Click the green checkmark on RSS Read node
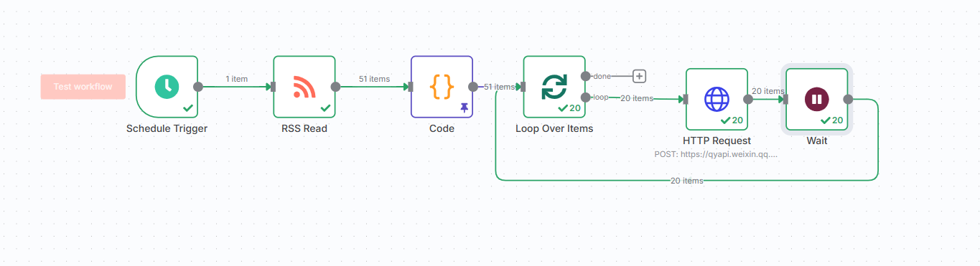Screen dimensions: 980x266 click(x=325, y=108)
